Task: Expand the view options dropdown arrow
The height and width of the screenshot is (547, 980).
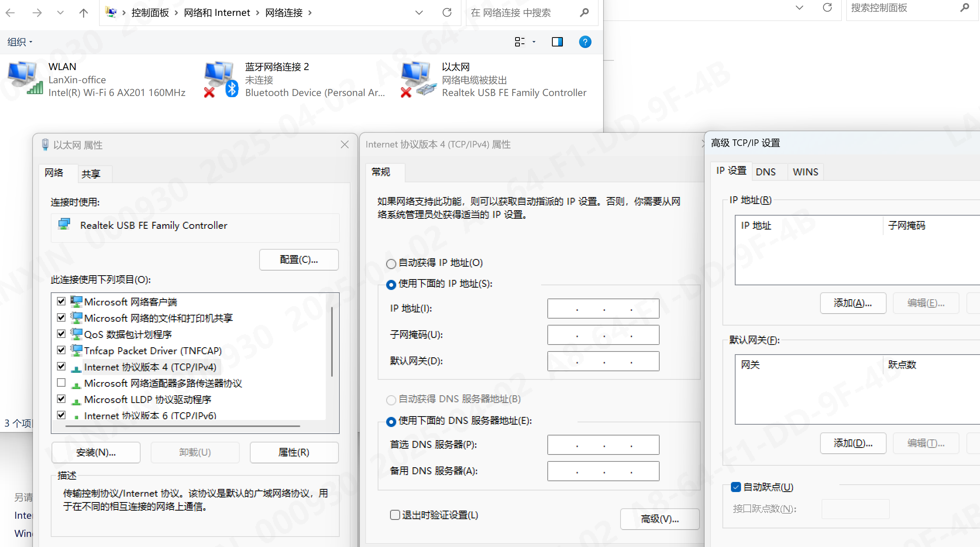Action: click(x=534, y=42)
